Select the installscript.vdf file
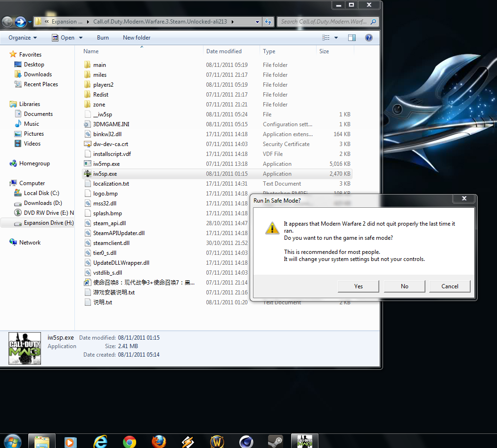This screenshot has height=448, width=497. 108,154
